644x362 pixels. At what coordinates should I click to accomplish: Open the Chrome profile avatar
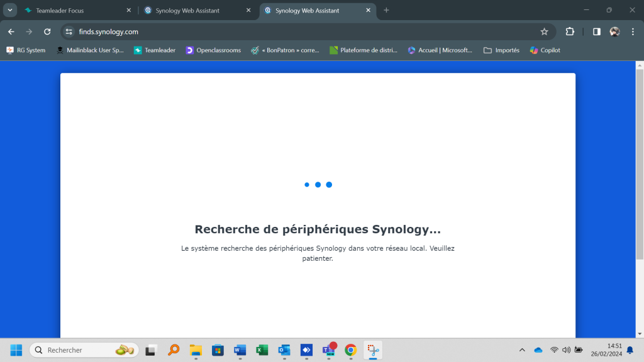pyautogui.click(x=614, y=31)
